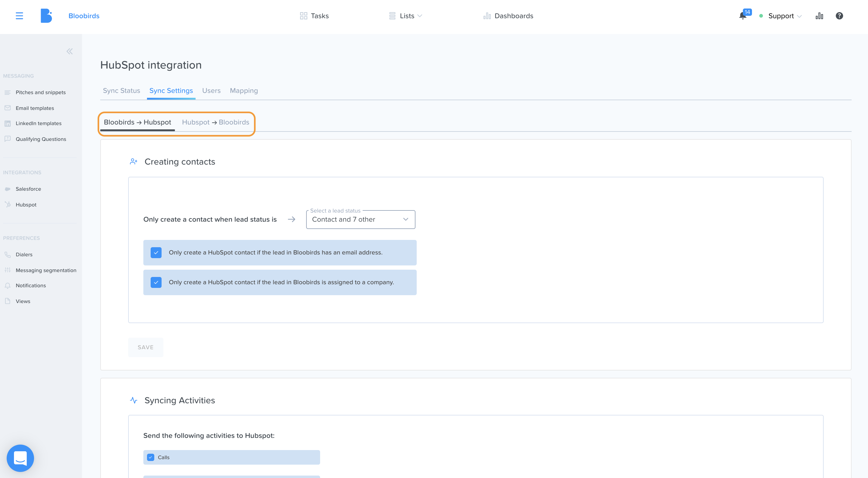Image resolution: width=868 pixels, height=478 pixels.
Task: Click the Email templates envelope icon
Action: [x=7, y=108]
